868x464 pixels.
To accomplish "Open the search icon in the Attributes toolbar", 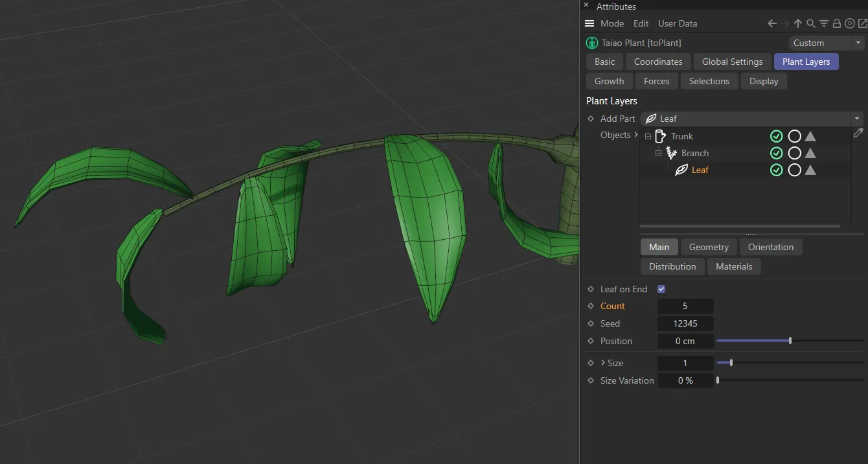I will tap(811, 23).
